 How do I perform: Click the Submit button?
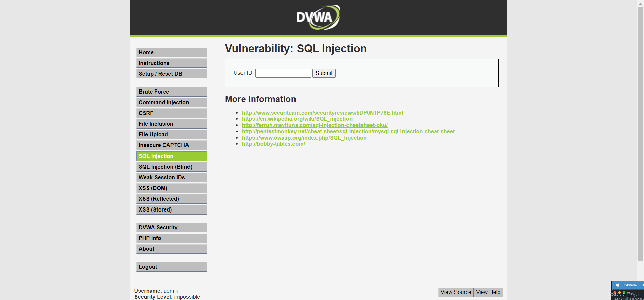(x=324, y=73)
